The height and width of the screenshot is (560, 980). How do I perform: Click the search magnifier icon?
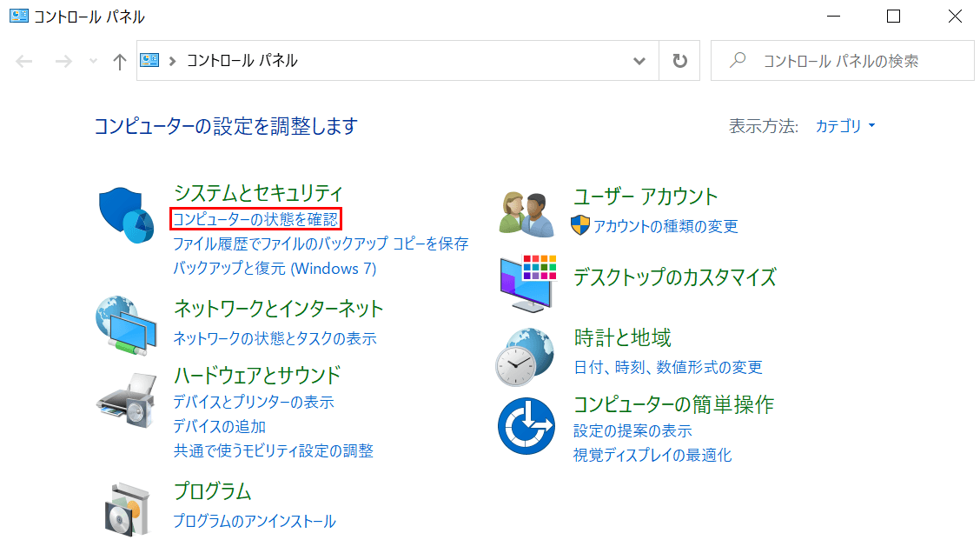pos(738,60)
